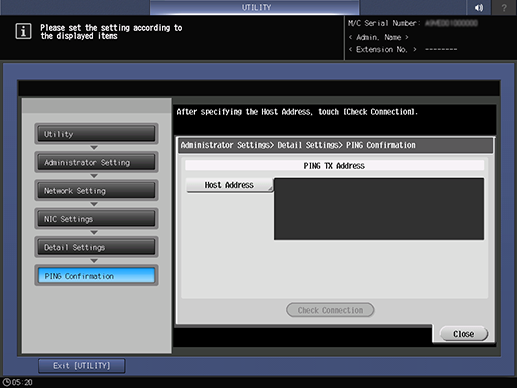Open the Network Setting level
Image resolution: width=517 pixels, height=388 pixels.
[x=96, y=190]
